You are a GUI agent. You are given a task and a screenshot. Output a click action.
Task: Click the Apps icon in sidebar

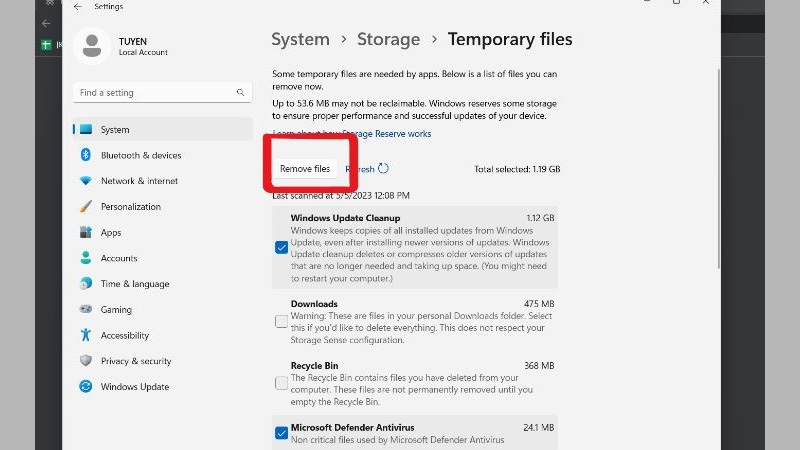click(x=86, y=232)
